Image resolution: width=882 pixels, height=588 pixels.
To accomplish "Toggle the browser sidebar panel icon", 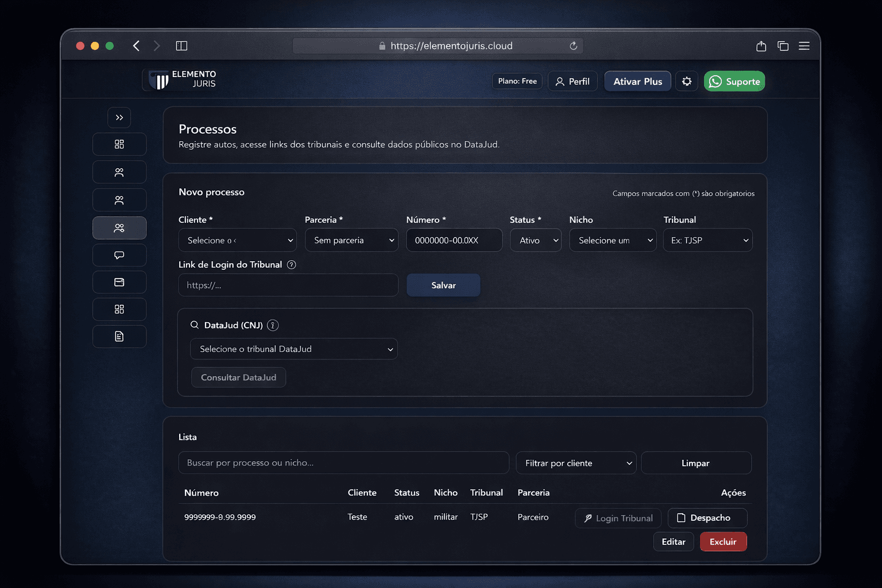I will coord(181,46).
